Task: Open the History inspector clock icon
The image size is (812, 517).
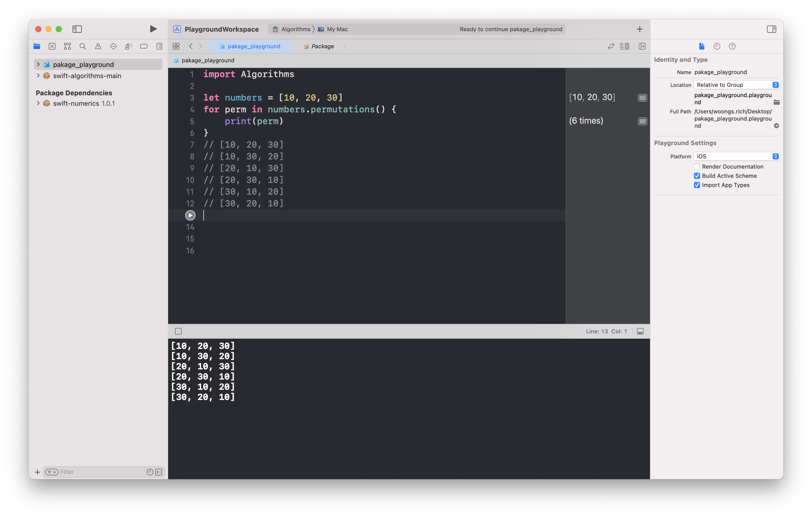Action: point(717,46)
